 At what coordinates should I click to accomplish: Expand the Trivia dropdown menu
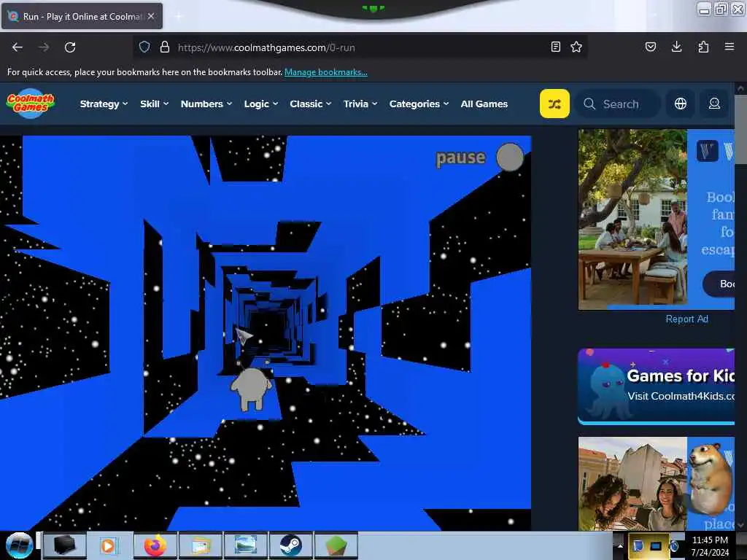pyautogui.click(x=360, y=104)
